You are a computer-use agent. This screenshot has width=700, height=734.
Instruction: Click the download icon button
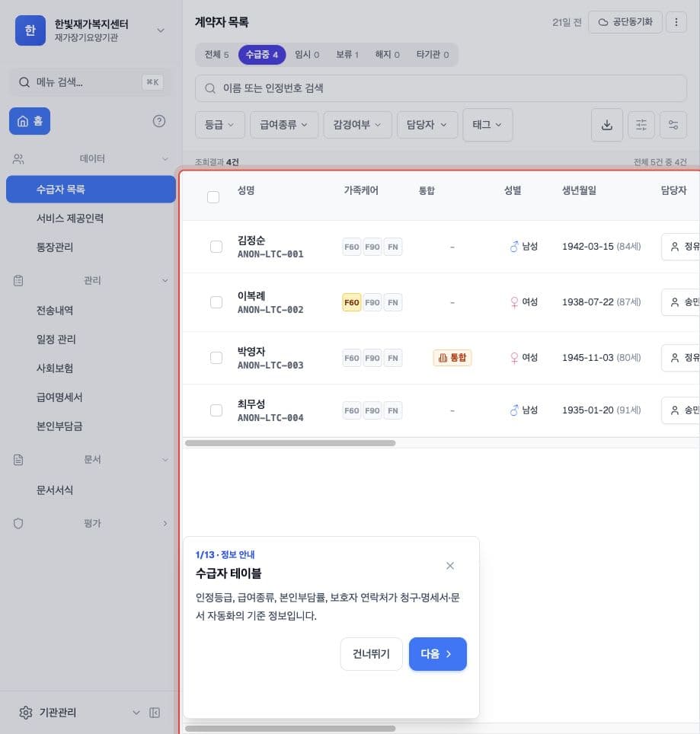607,125
